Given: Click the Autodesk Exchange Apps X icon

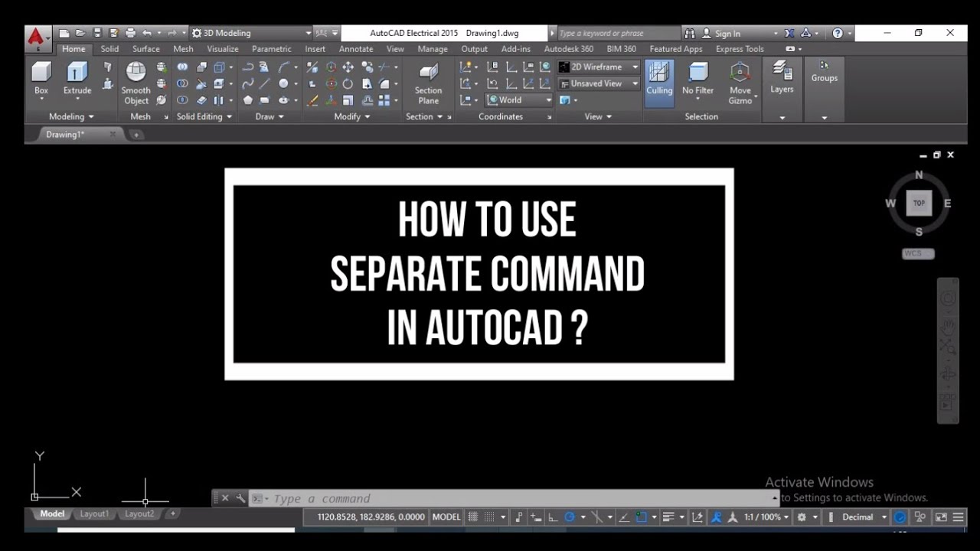Looking at the screenshot, I should (789, 33).
